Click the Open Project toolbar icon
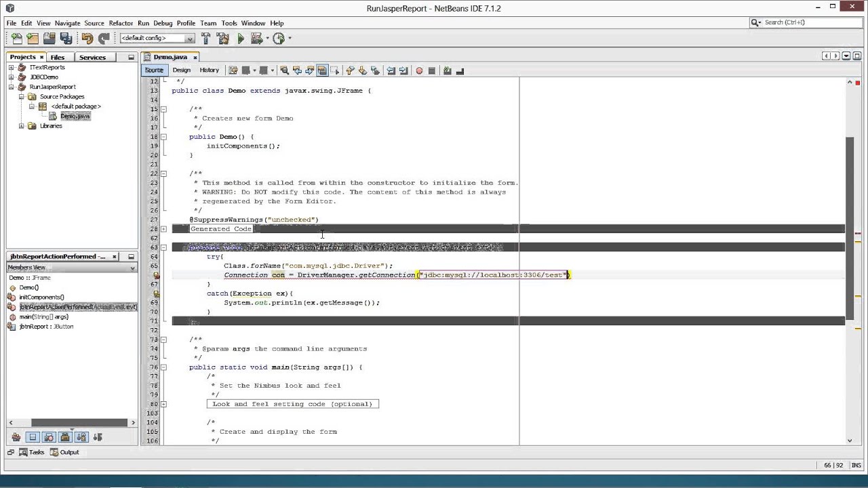 point(50,39)
